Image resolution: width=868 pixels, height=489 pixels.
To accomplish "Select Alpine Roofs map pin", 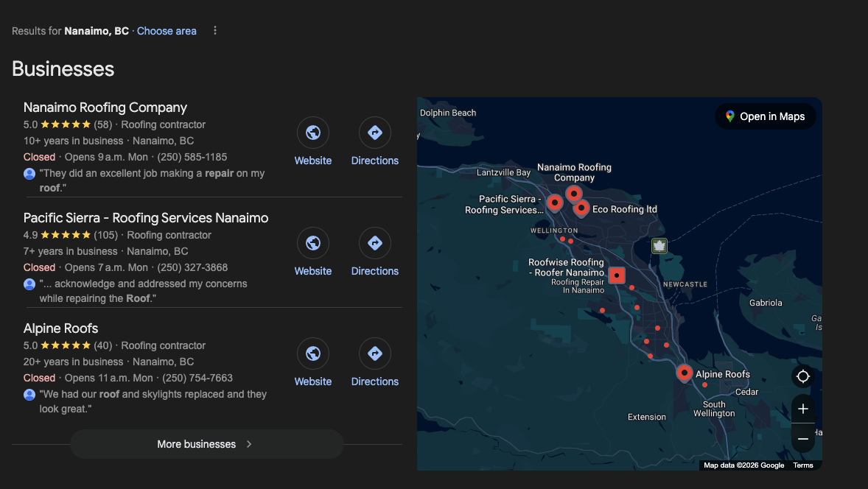I will pyautogui.click(x=685, y=373).
